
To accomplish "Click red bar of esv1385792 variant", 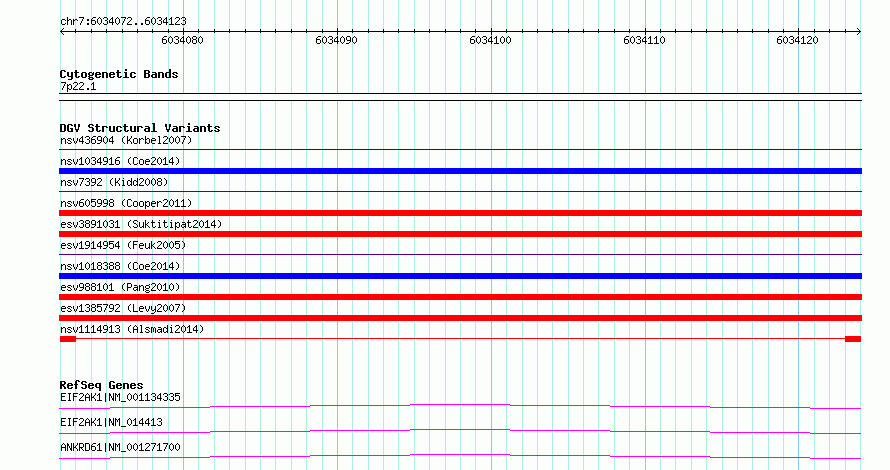I will pos(460,318).
